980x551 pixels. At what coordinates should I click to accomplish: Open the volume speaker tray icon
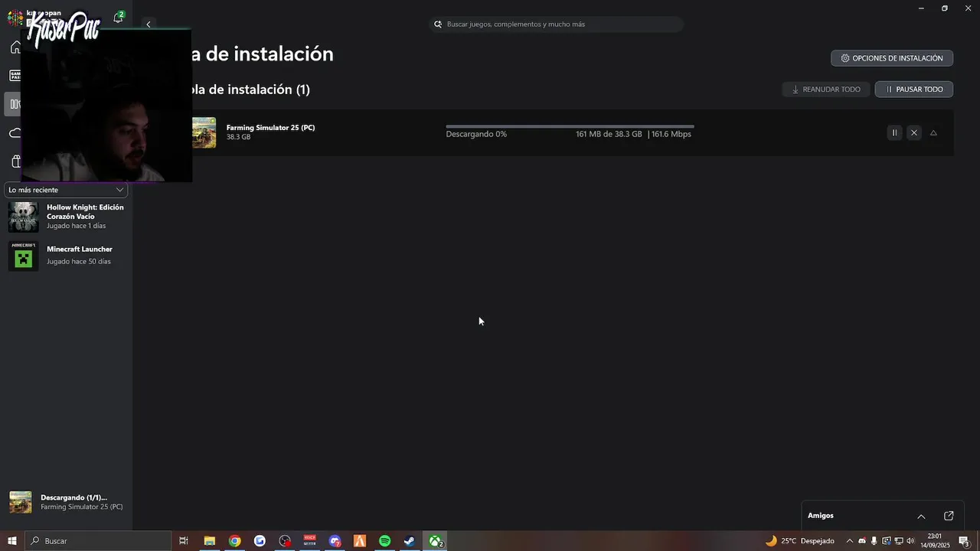pyautogui.click(x=910, y=541)
